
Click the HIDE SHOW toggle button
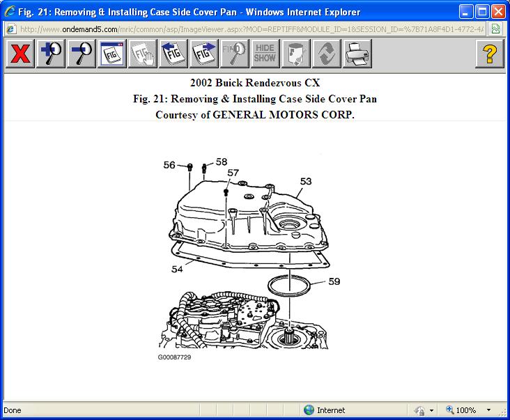(265, 54)
